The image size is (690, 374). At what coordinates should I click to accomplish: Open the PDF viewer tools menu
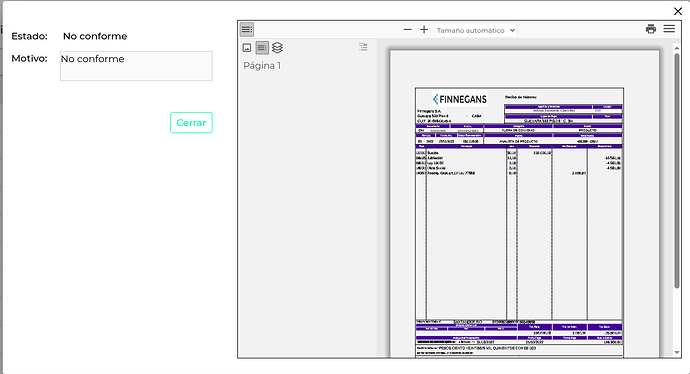pyautogui.click(x=669, y=29)
